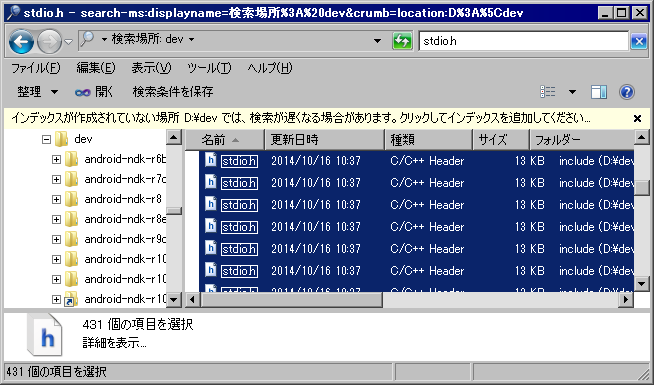Click the blue Back navigation arrow
The width and height of the screenshot is (654, 385).
(x=21, y=41)
